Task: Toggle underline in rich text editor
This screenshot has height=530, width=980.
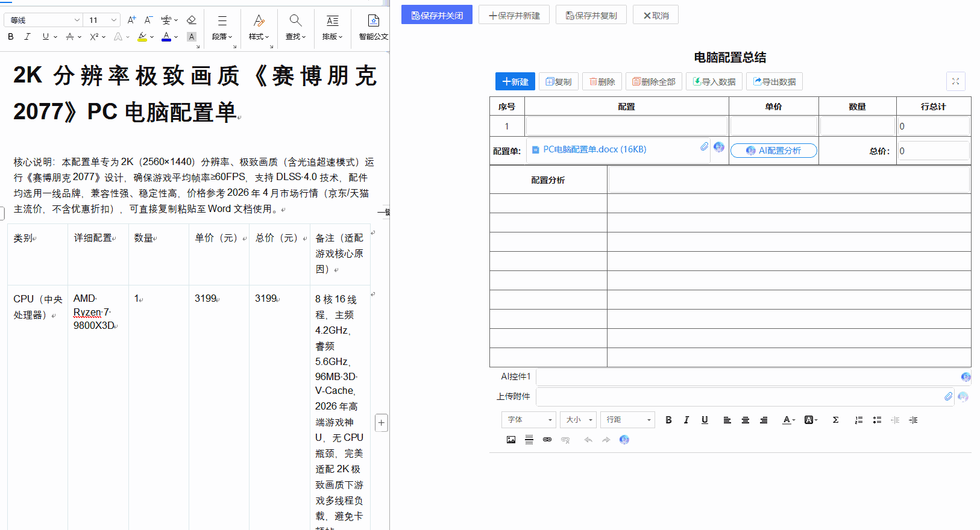Action: point(705,420)
